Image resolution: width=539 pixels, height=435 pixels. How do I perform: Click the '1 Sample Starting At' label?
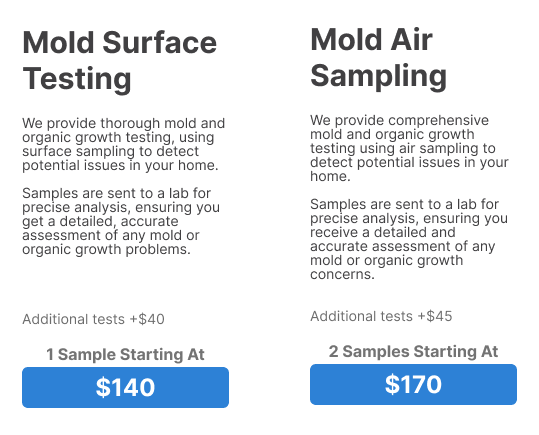pyautogui.click(x=125, y=355)
